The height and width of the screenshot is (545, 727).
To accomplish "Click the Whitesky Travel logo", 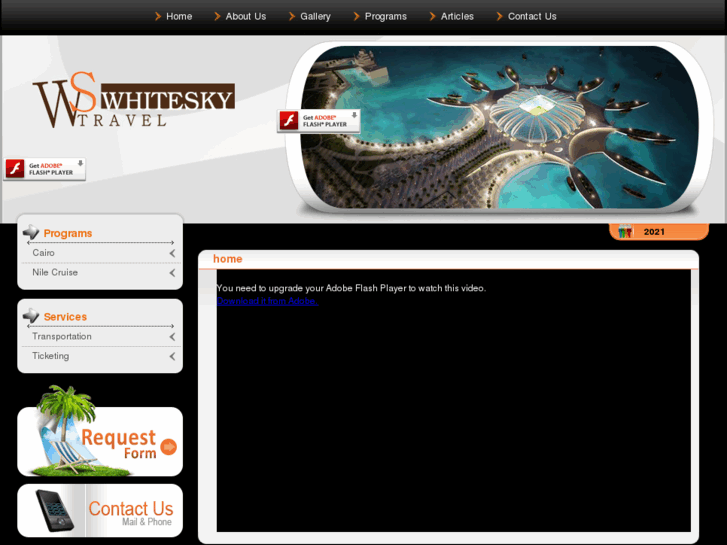I will [x=134, y=100].
